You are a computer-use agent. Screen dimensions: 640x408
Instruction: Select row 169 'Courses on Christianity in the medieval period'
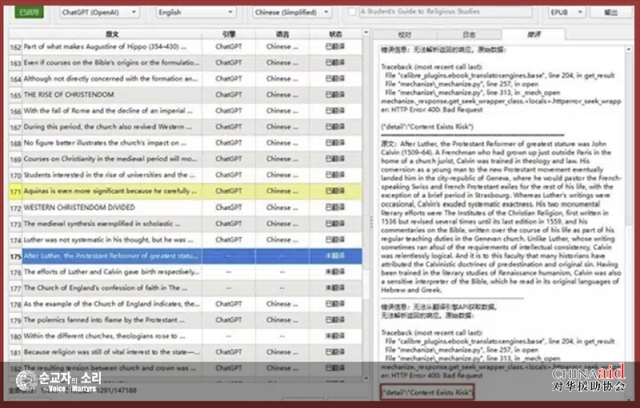(x=185, y=159)
